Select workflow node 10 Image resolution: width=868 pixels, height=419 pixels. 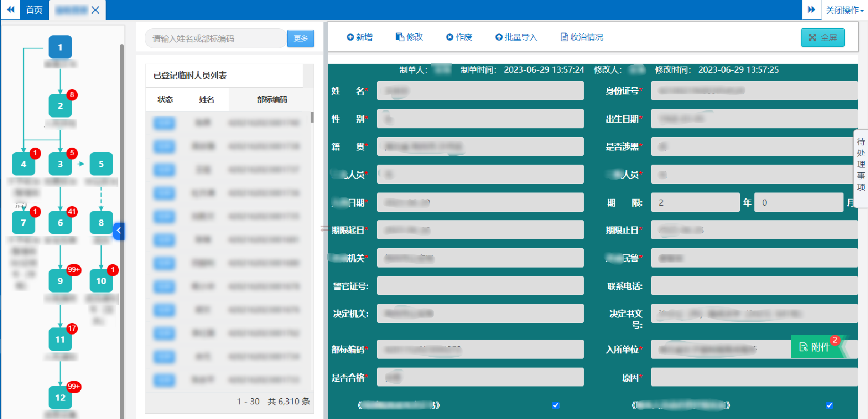click(101, 281)
